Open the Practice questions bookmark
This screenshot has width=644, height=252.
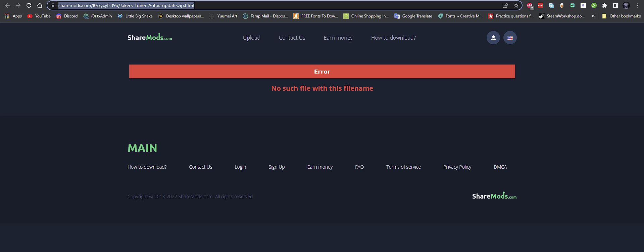511,16
